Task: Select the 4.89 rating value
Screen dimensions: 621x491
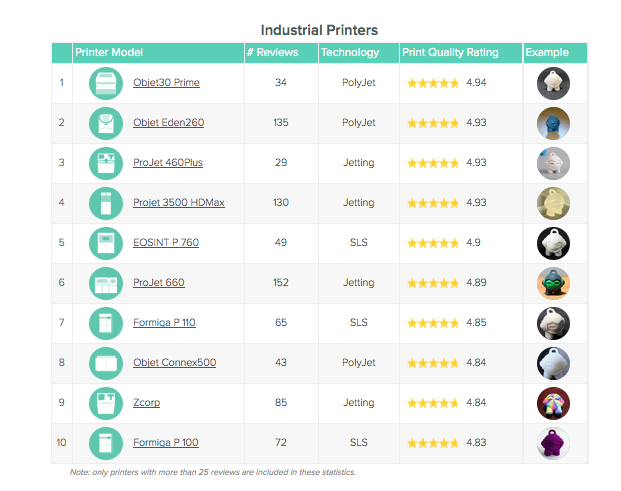Action: click(476, 282)
